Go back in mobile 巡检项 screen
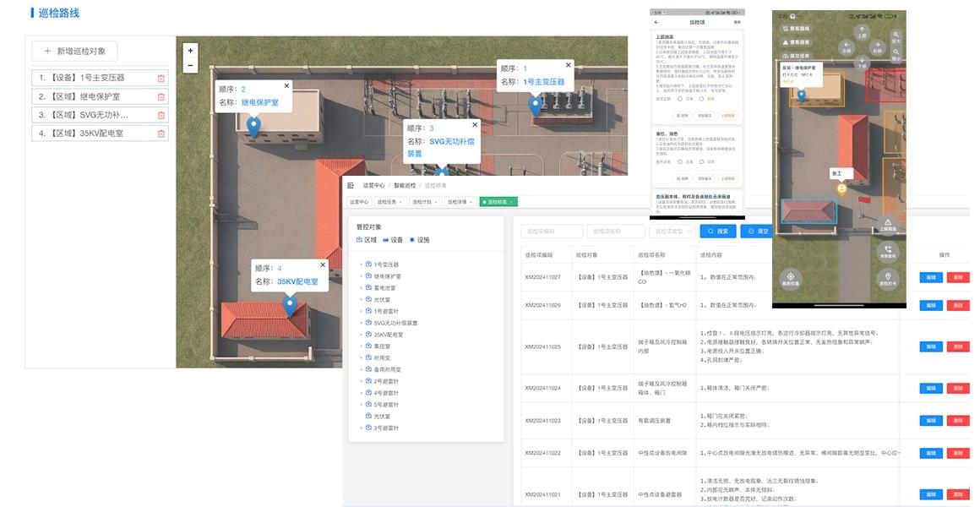The width and height of the screenshot is (980, 507). 657,23
